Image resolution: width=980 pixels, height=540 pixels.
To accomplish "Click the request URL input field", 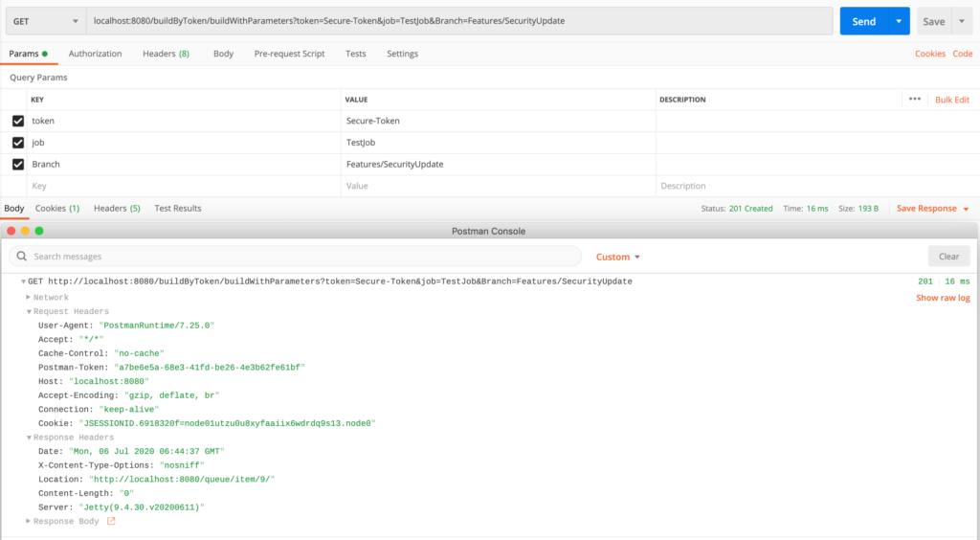I will click(459, 21).
